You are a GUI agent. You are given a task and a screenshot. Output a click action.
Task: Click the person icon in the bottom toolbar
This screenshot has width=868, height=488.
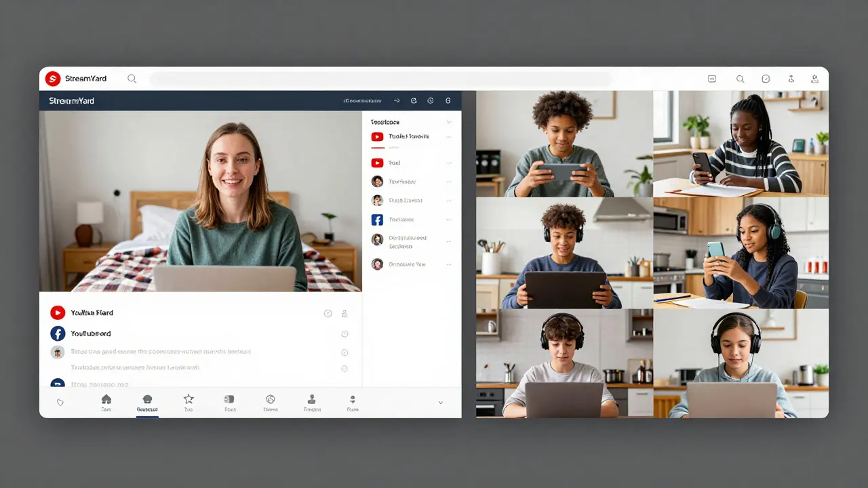point(312,400)
